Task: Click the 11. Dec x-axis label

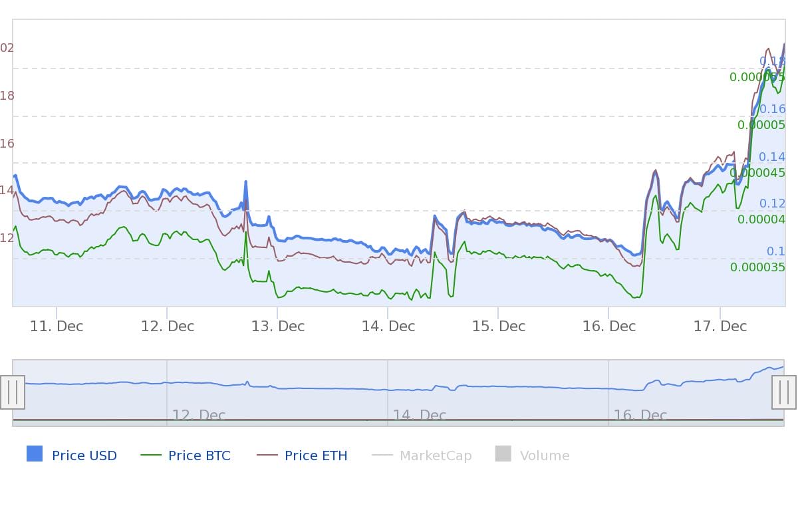Action: pyautogui.click(x=57, y=327)
